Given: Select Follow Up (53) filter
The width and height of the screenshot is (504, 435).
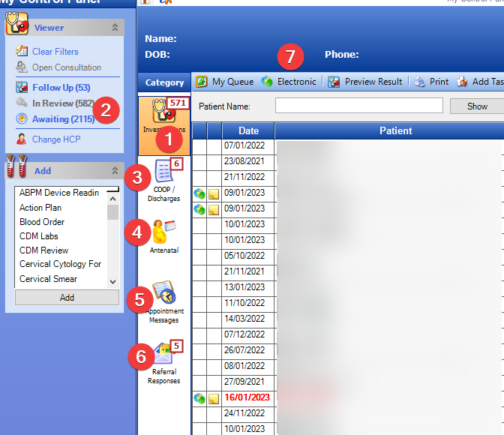Looking at the screenshot, I should pos(60,88).
